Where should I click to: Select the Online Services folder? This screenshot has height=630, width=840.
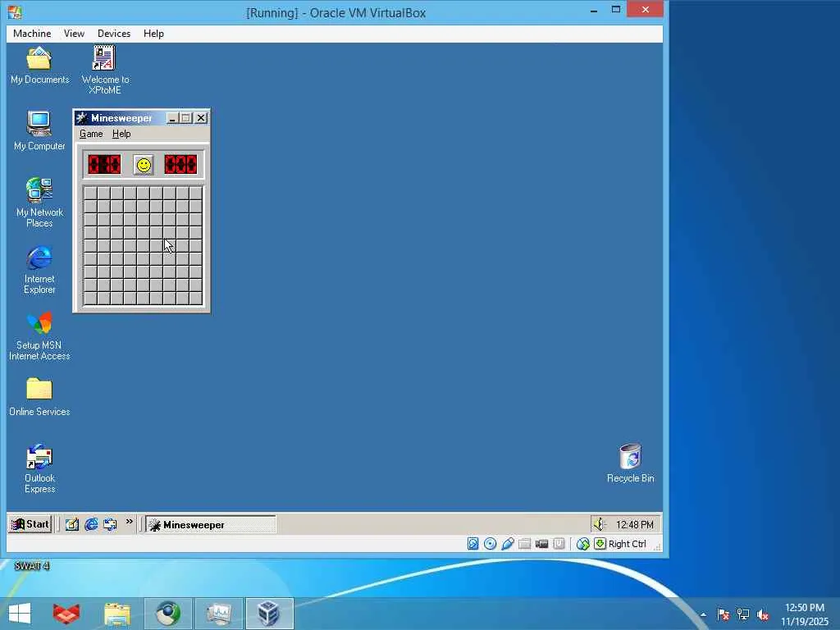[39, 396]
